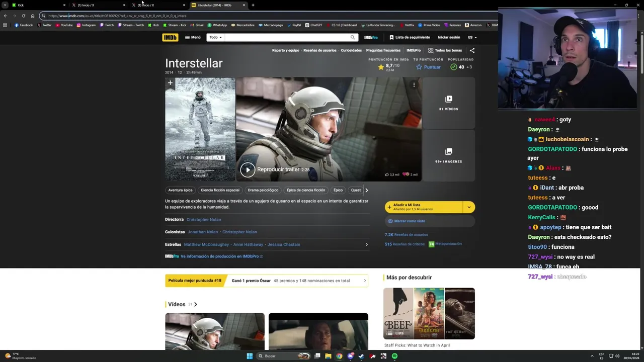Viewport: 644px width, 362px height.
Task: Select the Épica de ciencia ficción chip
Action: [306, 190]
